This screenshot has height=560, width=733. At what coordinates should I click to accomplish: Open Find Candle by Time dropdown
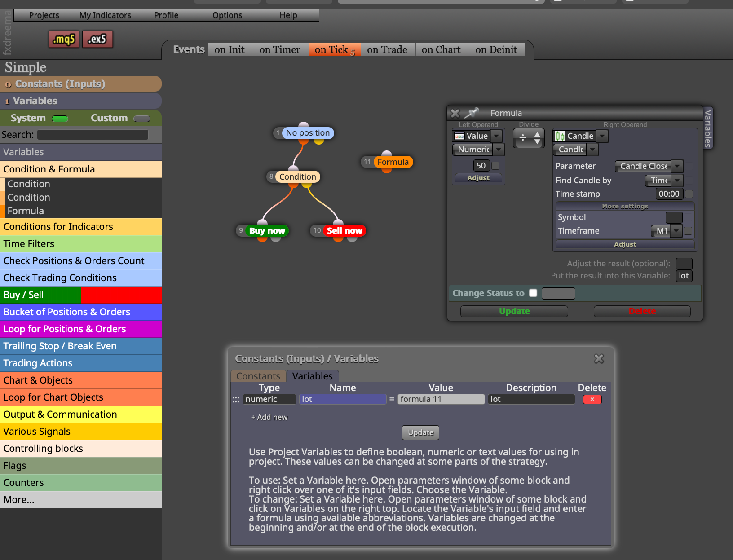[x=677, y=181]
